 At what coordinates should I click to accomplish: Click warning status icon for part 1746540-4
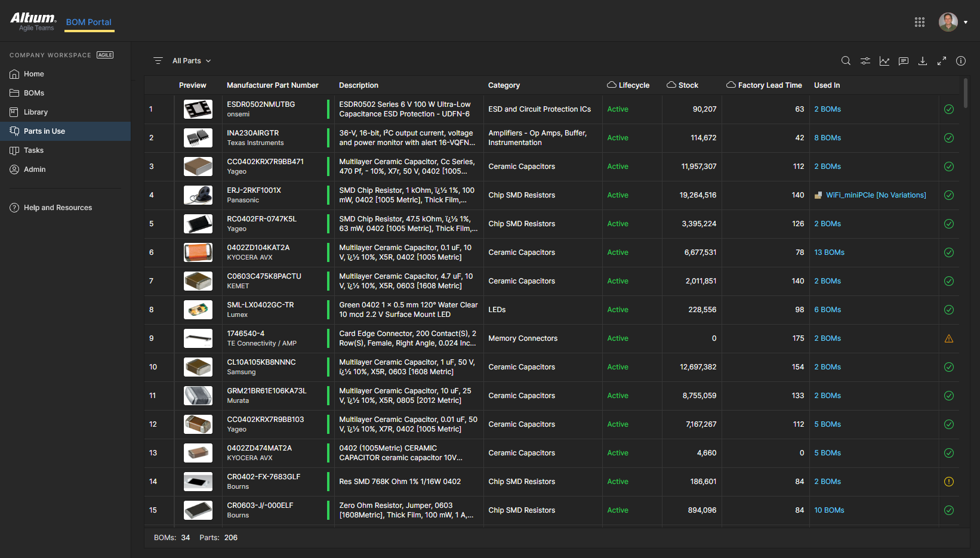click(x=948, y=338)
